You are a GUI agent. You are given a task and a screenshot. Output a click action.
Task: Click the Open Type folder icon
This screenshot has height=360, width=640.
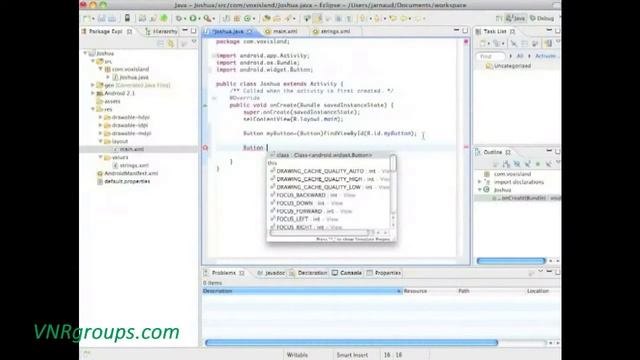[267, 18]
